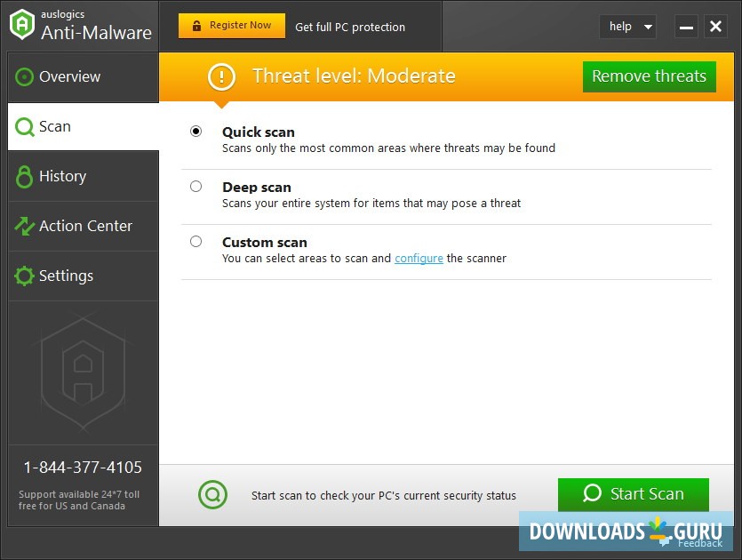Click 'Start scan to check your PC's' status text
Viewport: 742px width, 560px height.
pyautogui.click(x=384, y=496)
